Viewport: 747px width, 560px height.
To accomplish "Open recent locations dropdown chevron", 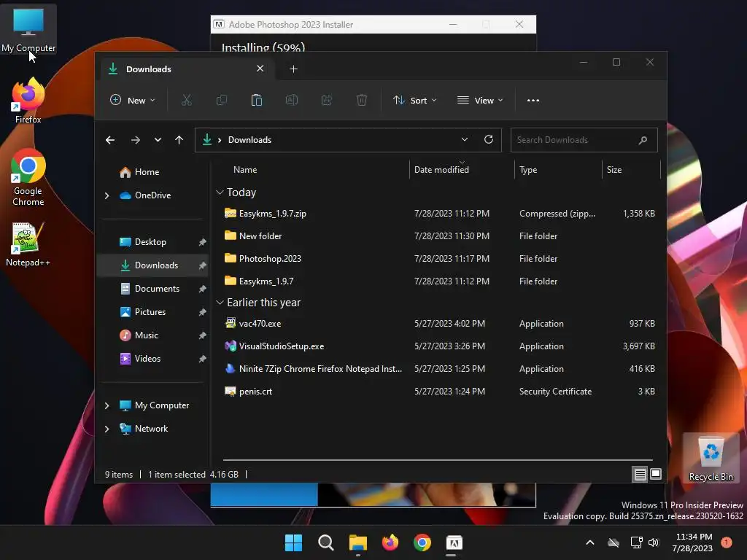I will 158,140.
